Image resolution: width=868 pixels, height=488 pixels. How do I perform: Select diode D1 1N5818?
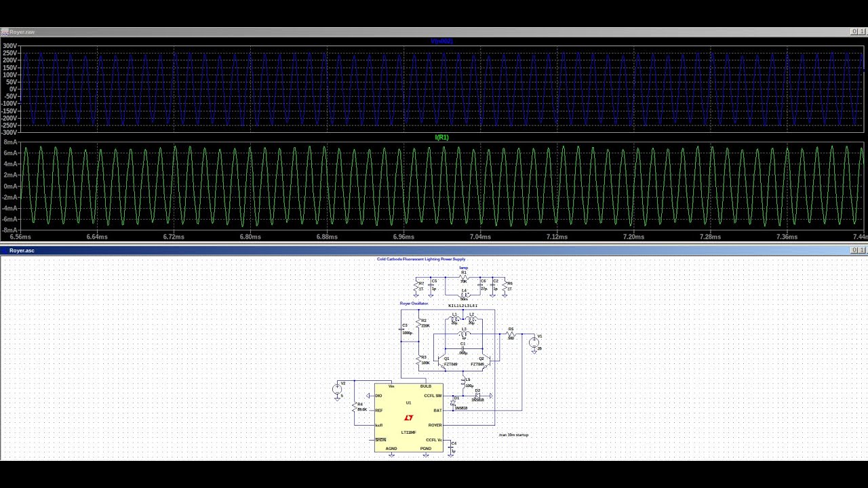453,403
